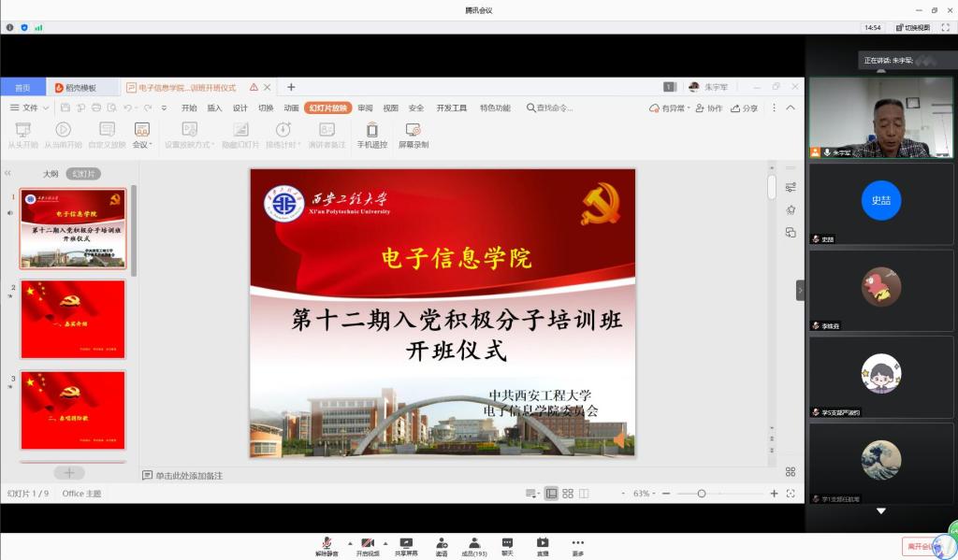Image resolution: width=958 pixels, height=560 pixels.
Task: Select slide 2 thumbnail
Action: [x=73, y=320]
